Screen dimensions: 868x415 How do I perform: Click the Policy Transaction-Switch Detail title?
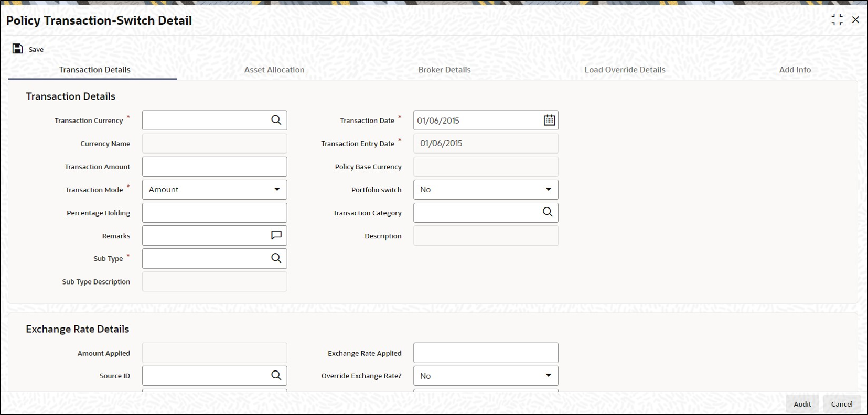tap(99, 20)
